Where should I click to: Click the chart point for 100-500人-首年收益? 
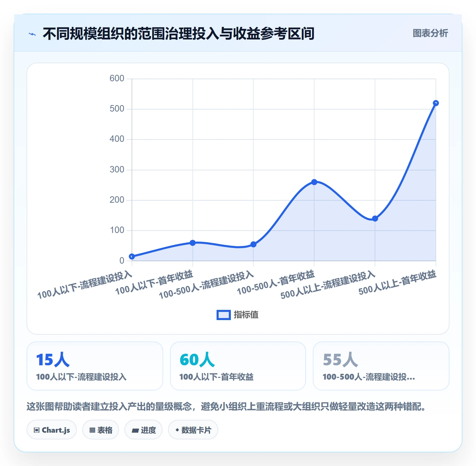point(314,182)
